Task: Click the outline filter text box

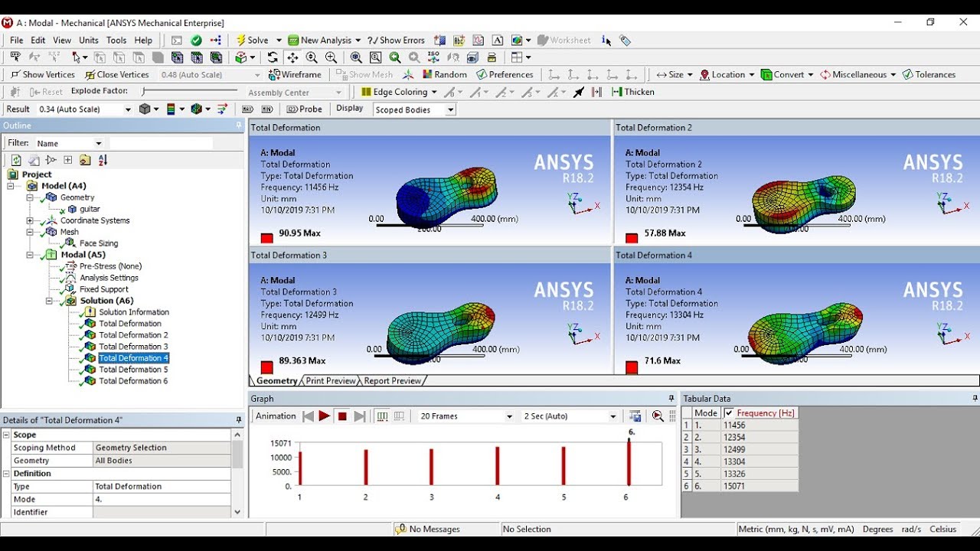Action: point(161,143)
